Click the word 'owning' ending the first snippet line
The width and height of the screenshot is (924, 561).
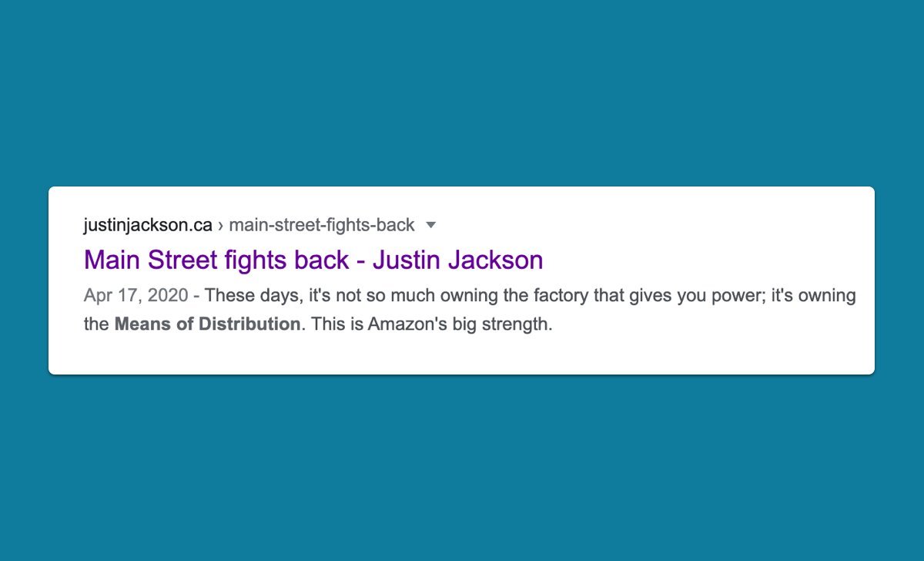(832, 296)
